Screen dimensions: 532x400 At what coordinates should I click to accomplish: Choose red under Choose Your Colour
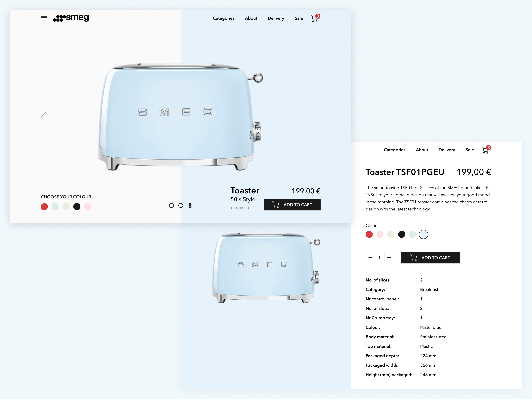pyautogui.click(x=44, y=207)
